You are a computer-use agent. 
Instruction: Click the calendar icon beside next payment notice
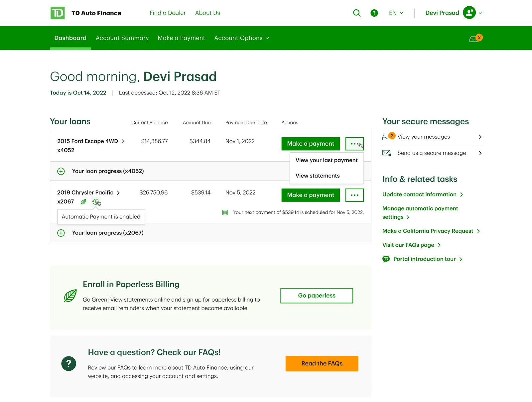[x=225, y=212]
